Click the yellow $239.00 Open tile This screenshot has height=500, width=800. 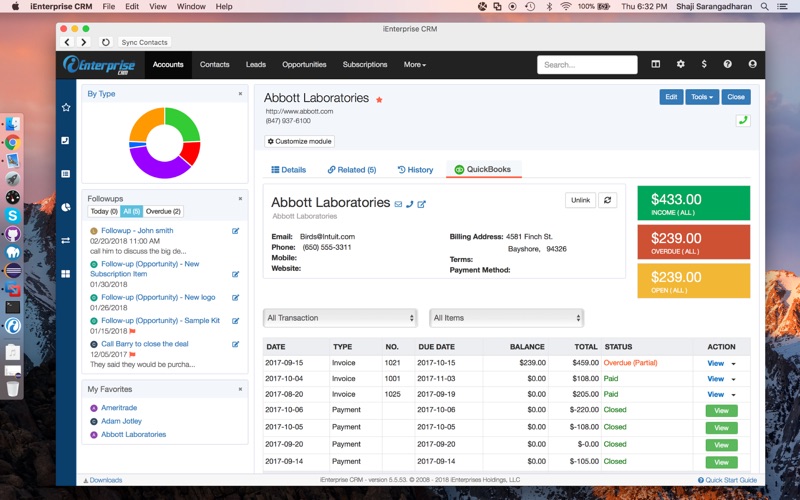click(693, 281)
